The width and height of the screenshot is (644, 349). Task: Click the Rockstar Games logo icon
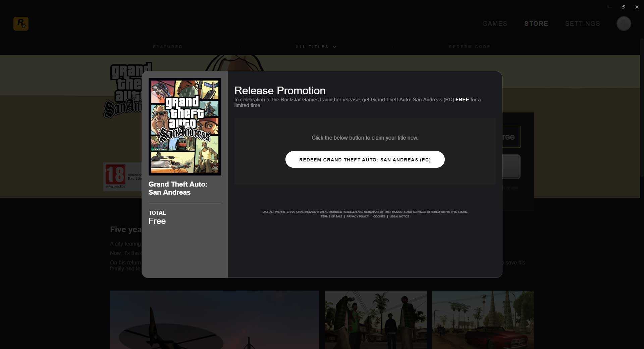(x=21, y=23)
